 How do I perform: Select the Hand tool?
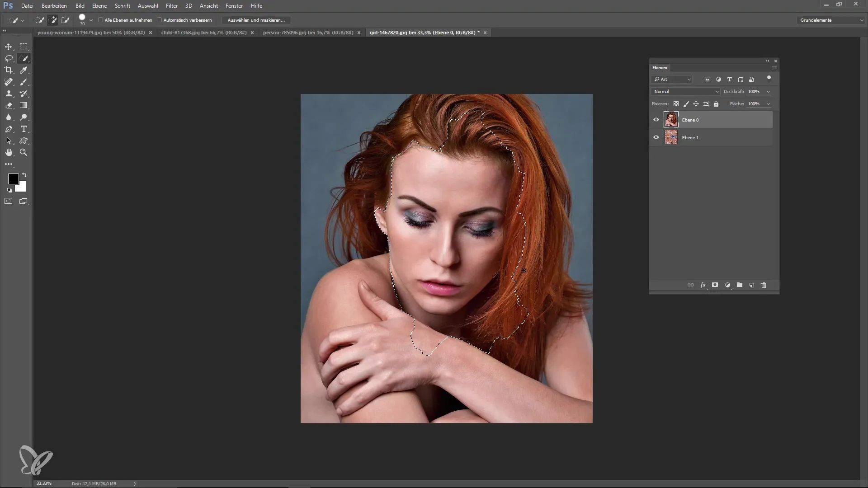coord(9,153)
